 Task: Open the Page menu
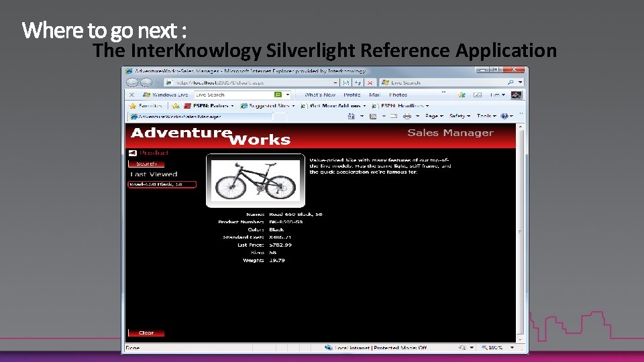434,116
